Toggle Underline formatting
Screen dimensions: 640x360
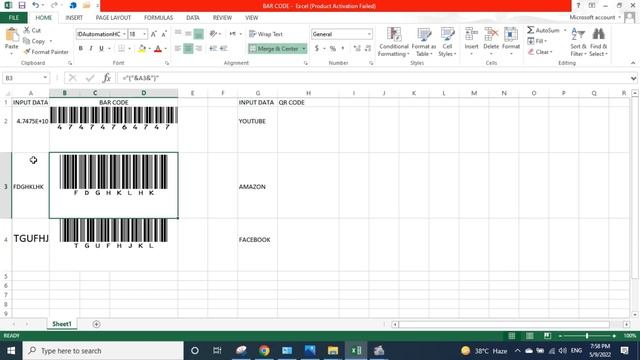[101, 49]
